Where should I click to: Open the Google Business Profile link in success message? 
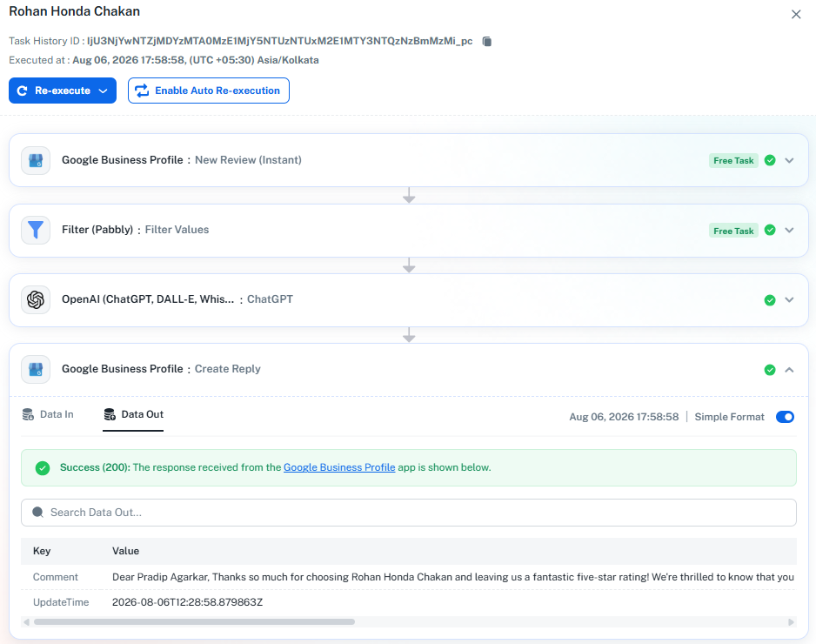(x=339, y=467)
